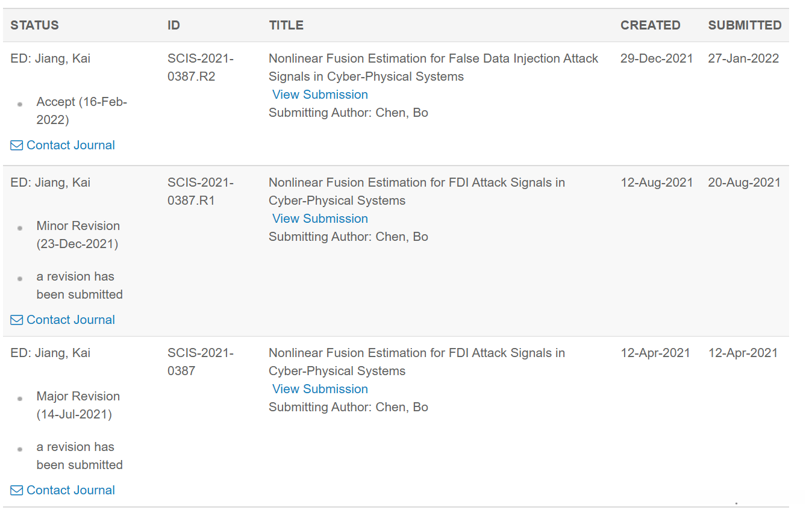Screen dimensions: 812x510
Task: Click the Major Revision (14-Jul-2021) status
Action: [x=78, y=405]
